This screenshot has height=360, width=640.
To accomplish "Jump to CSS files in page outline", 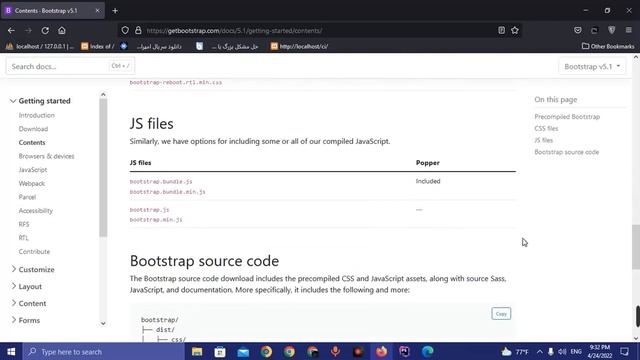I will pyautogui.click(x=546, y=129).
